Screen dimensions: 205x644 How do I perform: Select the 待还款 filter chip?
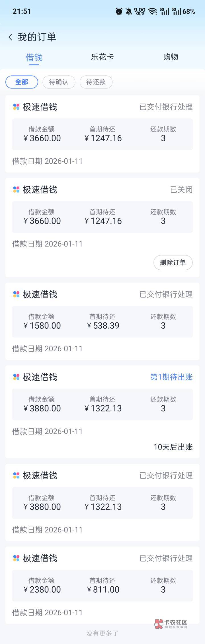pos(96,82)
